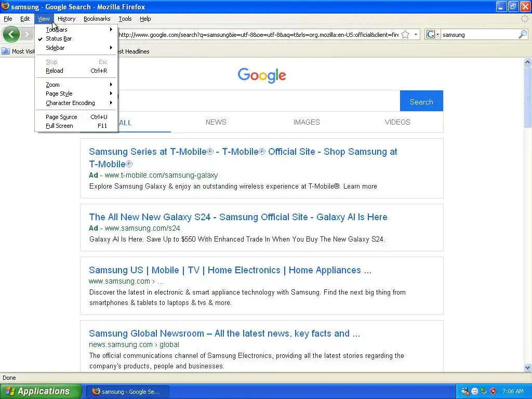Open the Samsung Series at T-Mobile ad link

pos(243,158)
